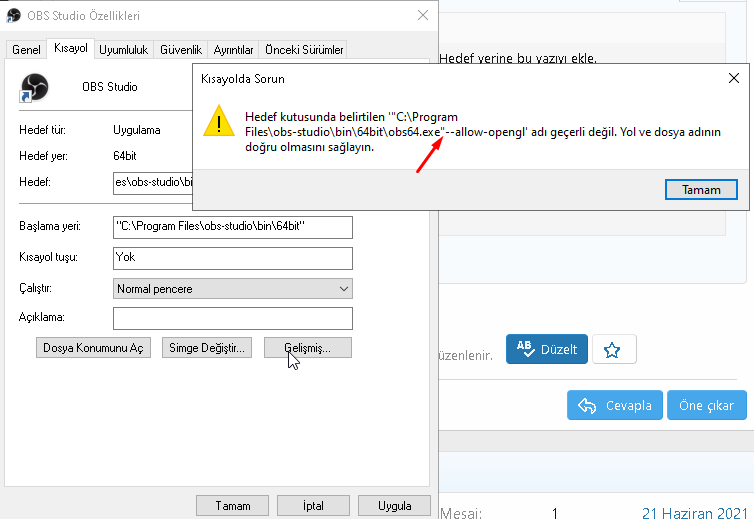The width and height of the screenshot is (754, 519).
Task: Click the Başlama yeri input field
Action: click(233, 227)
